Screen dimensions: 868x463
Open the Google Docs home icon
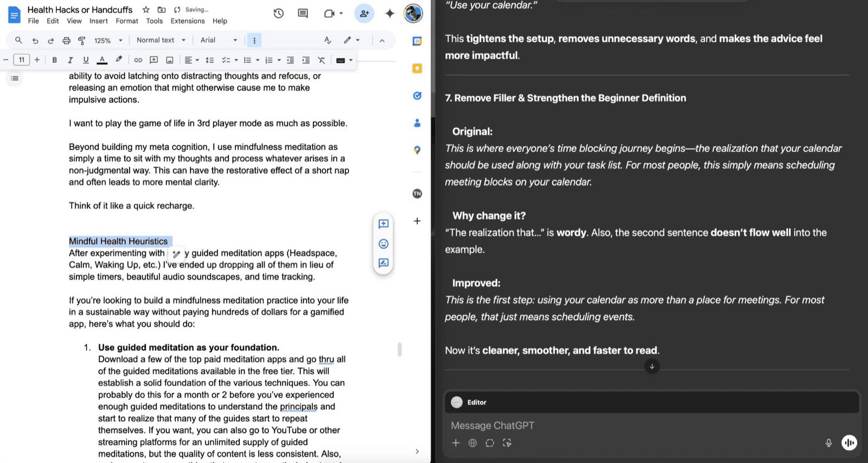[x=15, y=15]
